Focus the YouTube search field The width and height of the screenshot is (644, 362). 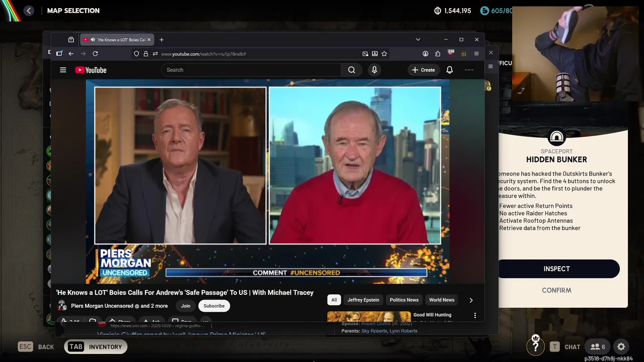251,70
